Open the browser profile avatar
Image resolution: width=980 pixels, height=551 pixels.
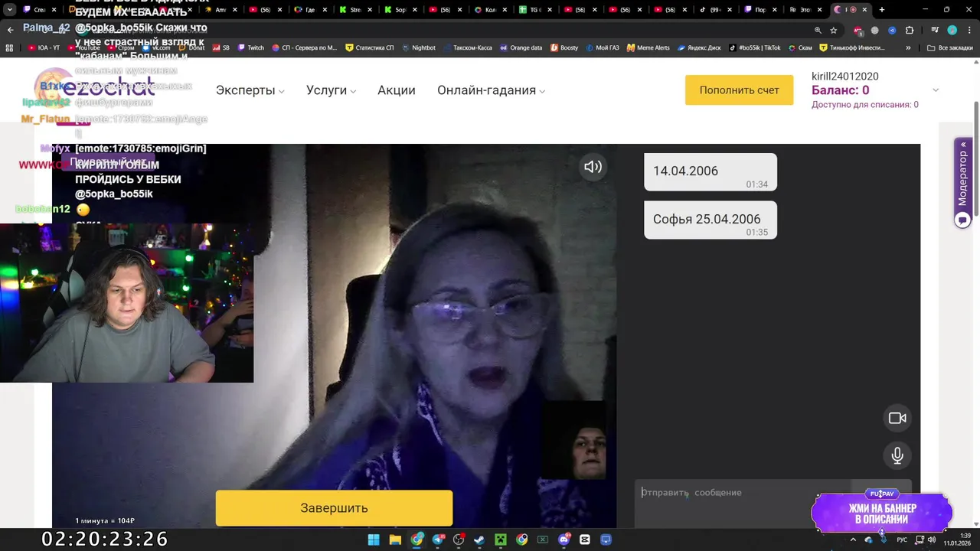[952, 30]
